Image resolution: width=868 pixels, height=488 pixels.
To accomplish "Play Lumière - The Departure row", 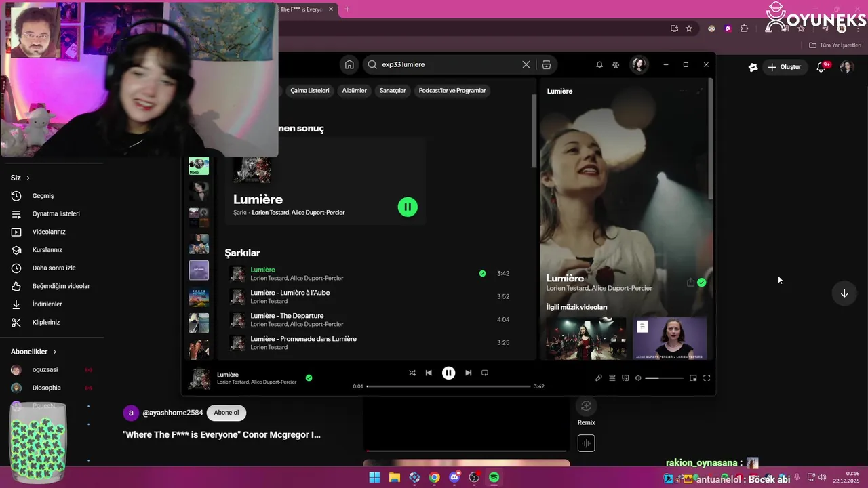I will 370,320.
